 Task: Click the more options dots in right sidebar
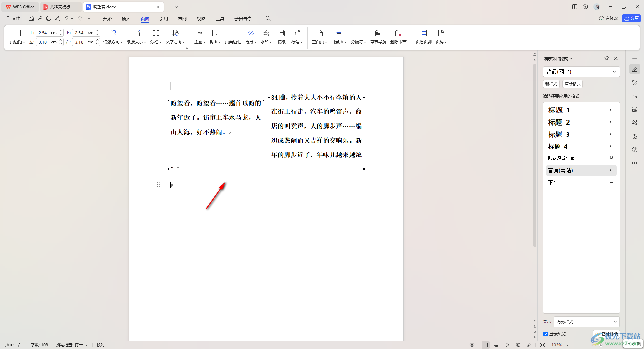[635, 163]
